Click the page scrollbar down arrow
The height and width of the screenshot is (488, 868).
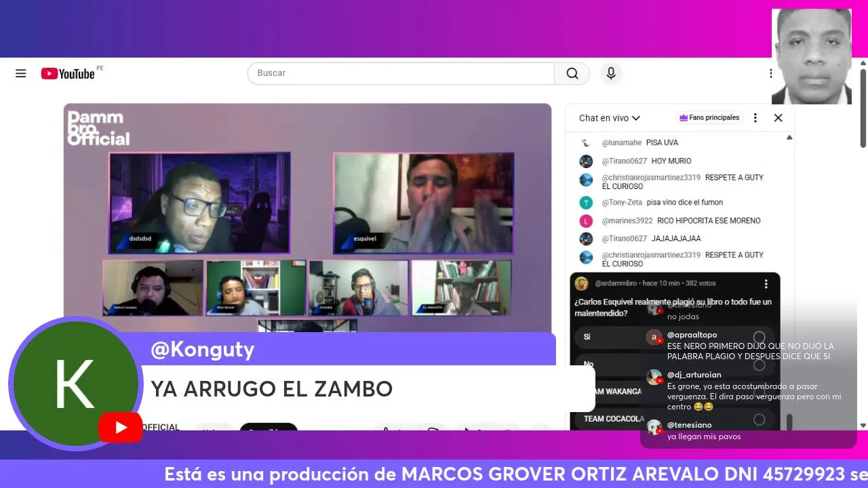[863, 426]
